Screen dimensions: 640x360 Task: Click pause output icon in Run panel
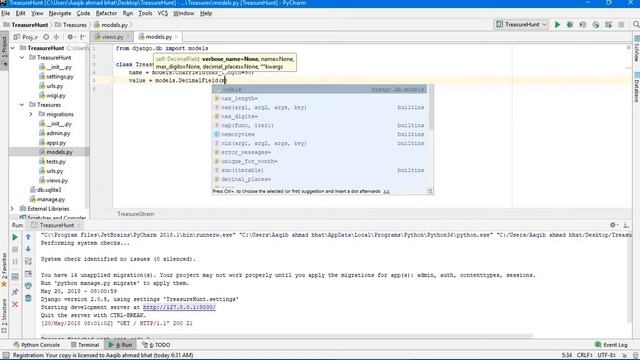point(15,262)
